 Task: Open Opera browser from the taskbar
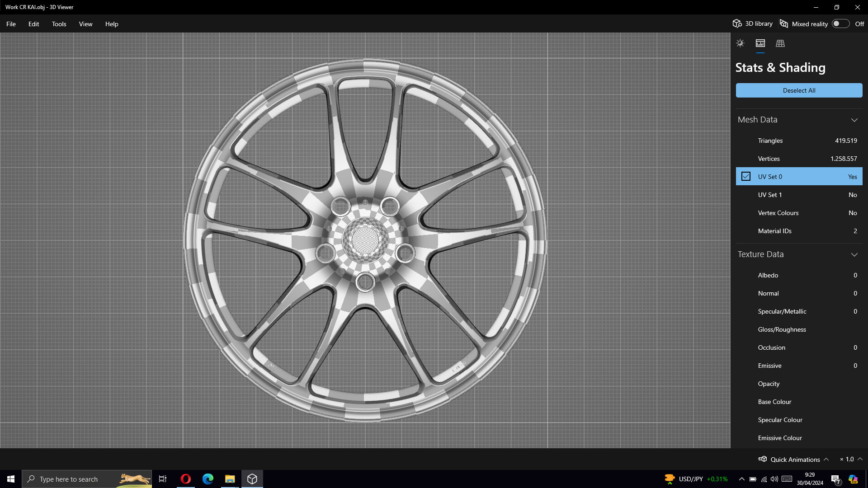pyautogui.click(x=186, y=479)
